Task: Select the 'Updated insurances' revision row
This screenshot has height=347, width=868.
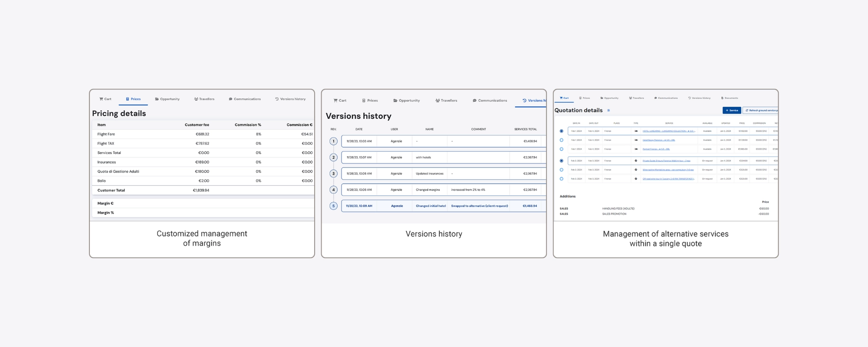Action: point(444,173)
